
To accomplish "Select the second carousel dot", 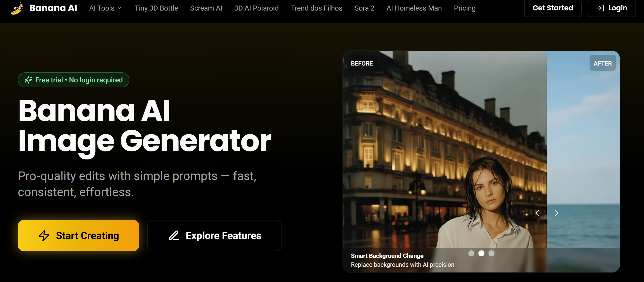I will coord(481,253).
